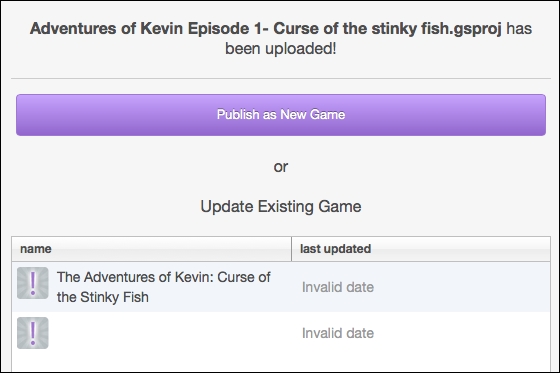The width and height of the screenshot is (560, 373).
Task: Click the word "has" after the filename
Action: (x=519, y=29)
